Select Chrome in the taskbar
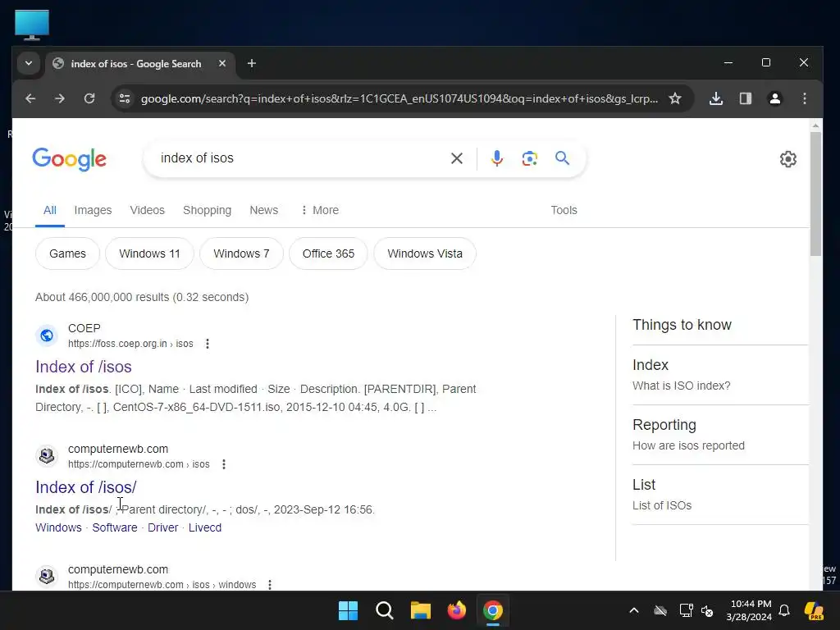Screen dimensions: 840x630 point(493,610)
